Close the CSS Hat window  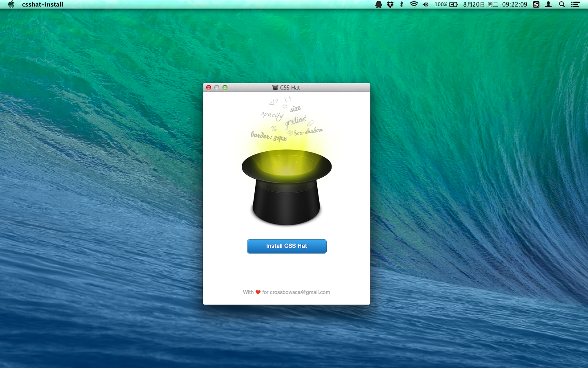click(x=209, y=88)
